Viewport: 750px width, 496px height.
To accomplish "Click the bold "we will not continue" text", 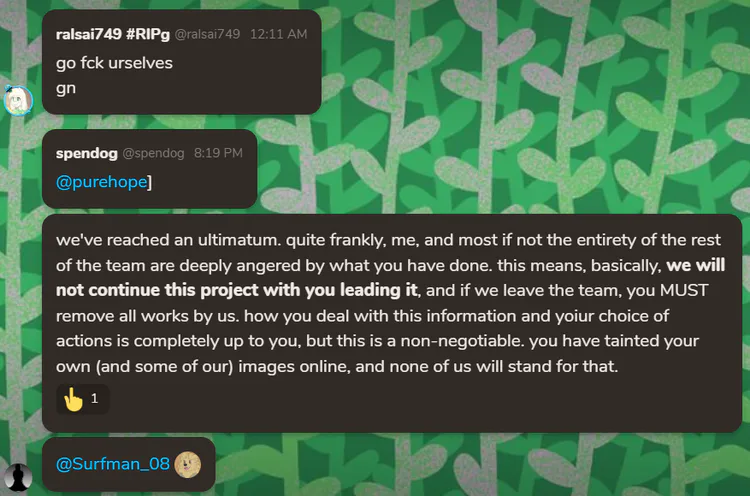I will point(695,267).
